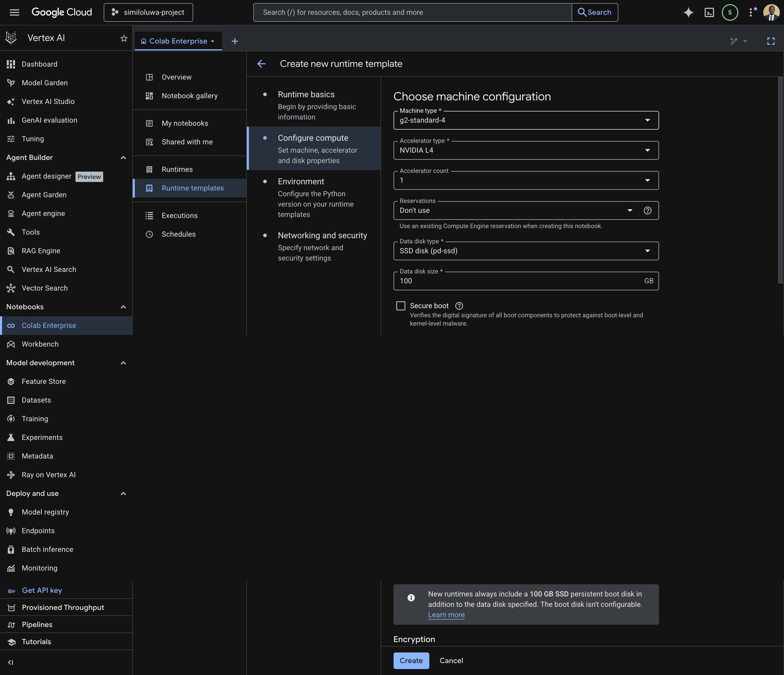Click the Reservations help question icon
This screenshot has width=784, height=675.
pos(647,210)
